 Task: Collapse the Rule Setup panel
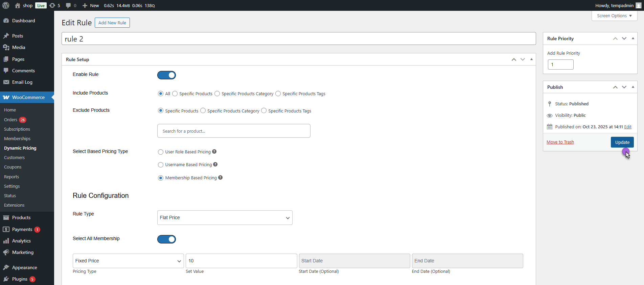(531, 59)
